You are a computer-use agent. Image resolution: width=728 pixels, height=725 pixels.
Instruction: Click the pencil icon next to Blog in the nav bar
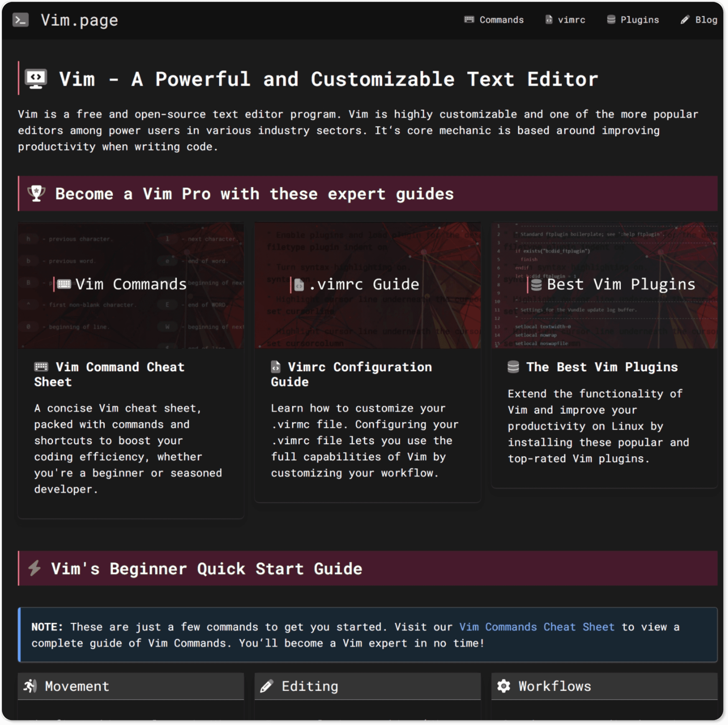pyautogui.click(x=685, y=20)
